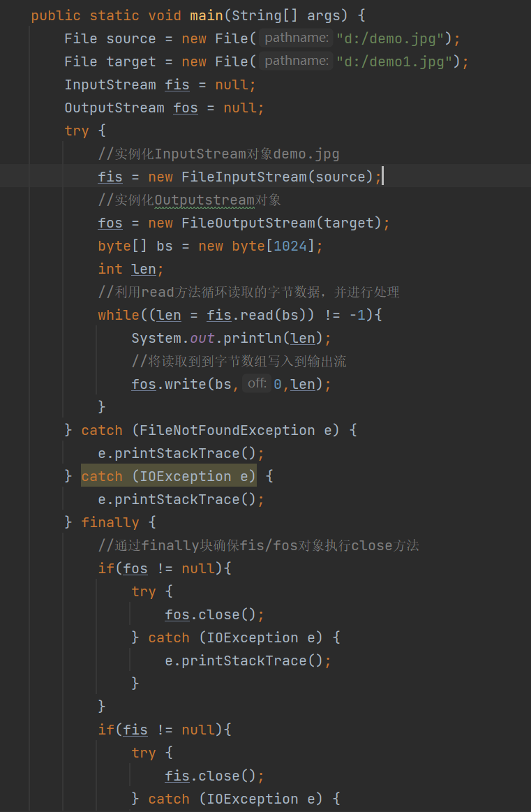Viewport: 531px width, 812px height.
Task: Click the fis.close() call
Action: point(214,776)
